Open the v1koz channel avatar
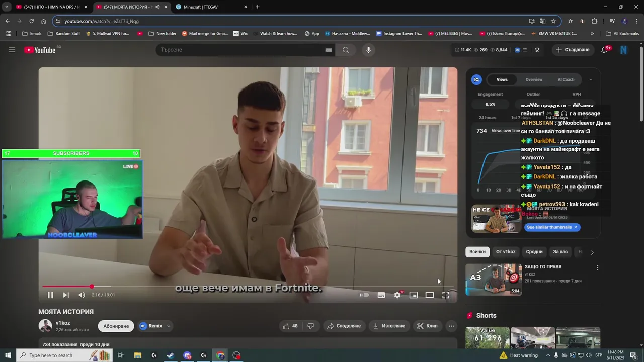 (x=45, y=326)
